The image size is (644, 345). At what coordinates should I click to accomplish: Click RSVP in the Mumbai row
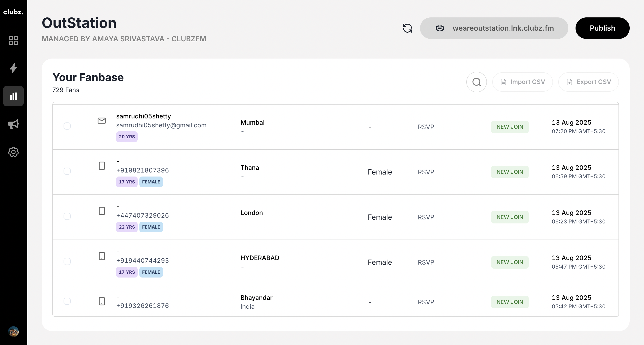pos(426,127)
